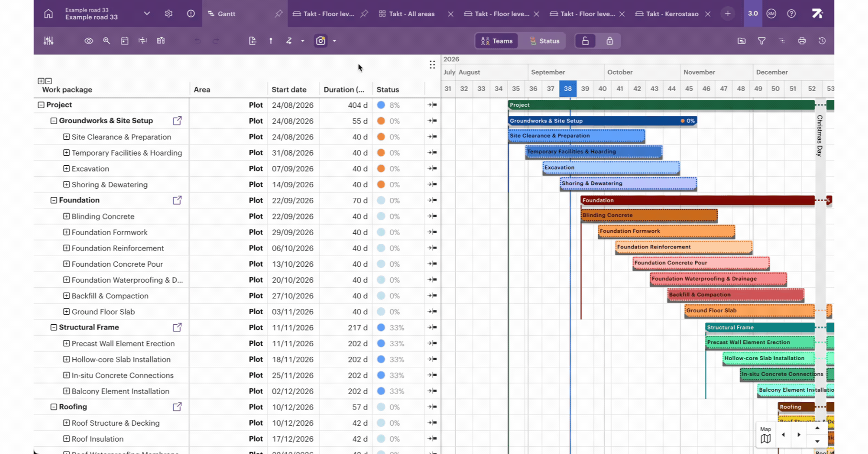Click the zoom magnifier toolbar icon

[x=107, y=41]
